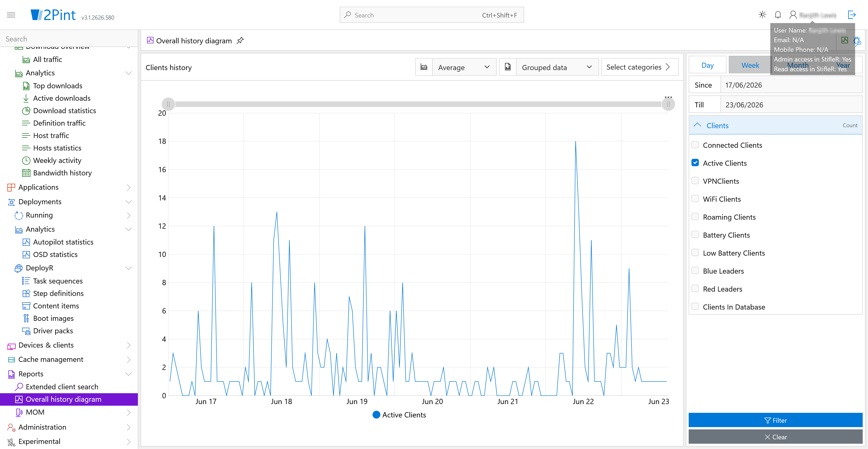Open Weekly activity page
The height and width of the screenshot is (449, 868).
click(x=57, y=160)
